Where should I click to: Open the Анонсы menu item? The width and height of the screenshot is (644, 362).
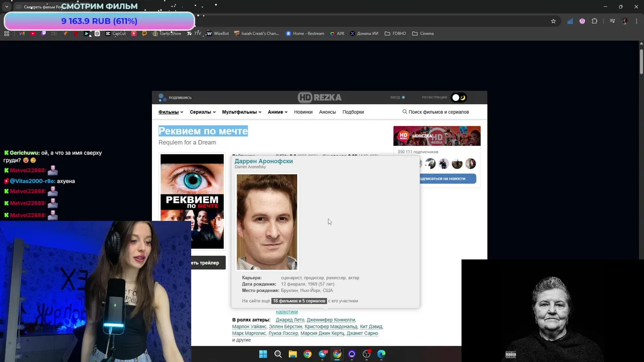pyautogui.click(x=328, y=112)
